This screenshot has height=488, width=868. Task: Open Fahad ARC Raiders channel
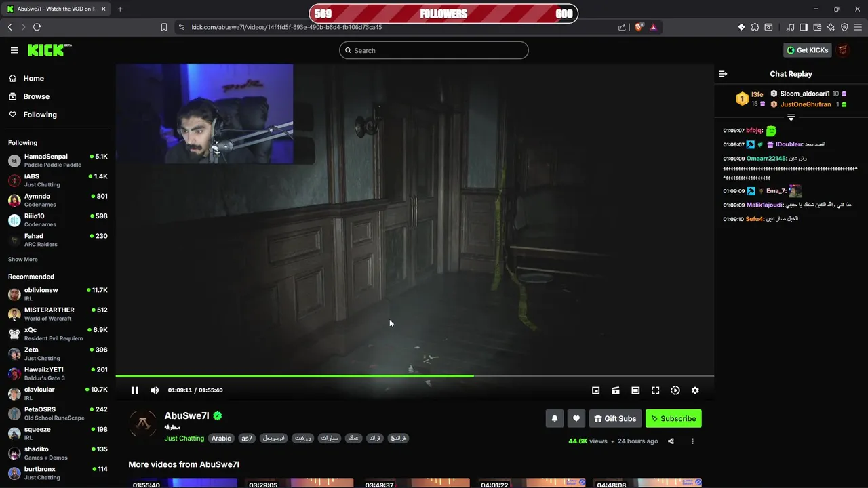click(58, 240)
